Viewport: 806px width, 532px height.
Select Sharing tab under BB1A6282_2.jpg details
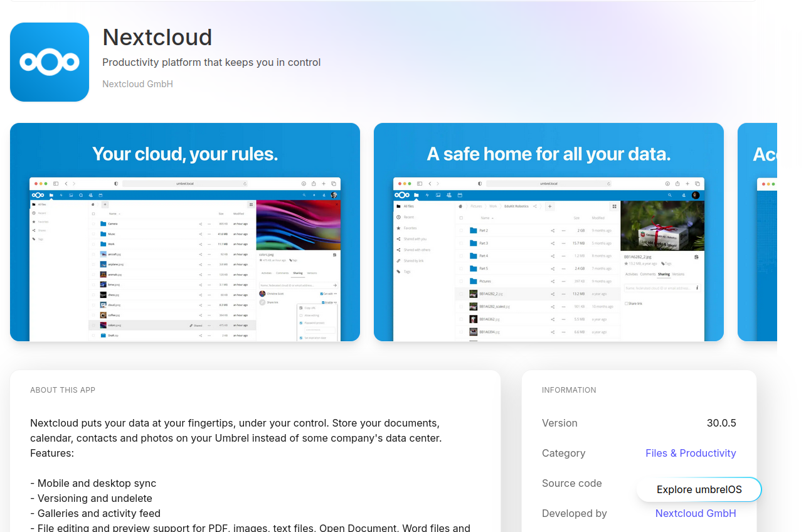point(664,274)
